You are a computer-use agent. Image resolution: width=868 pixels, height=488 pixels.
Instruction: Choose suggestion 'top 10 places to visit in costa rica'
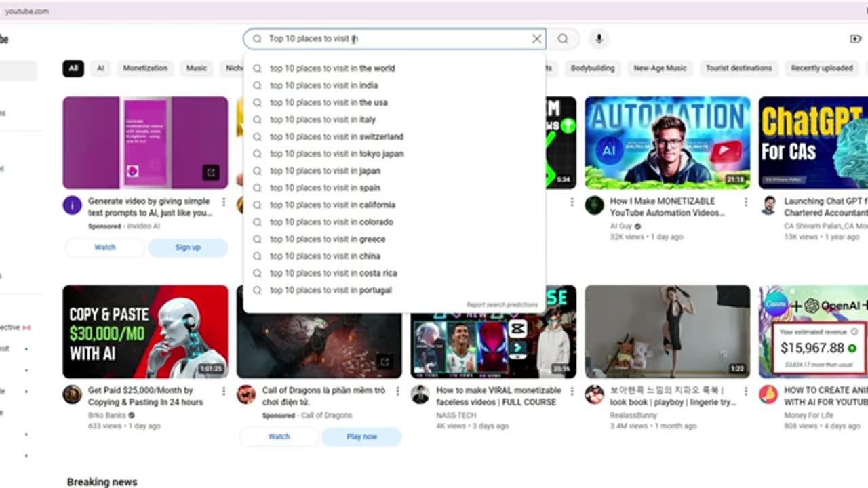coord(395,273)
